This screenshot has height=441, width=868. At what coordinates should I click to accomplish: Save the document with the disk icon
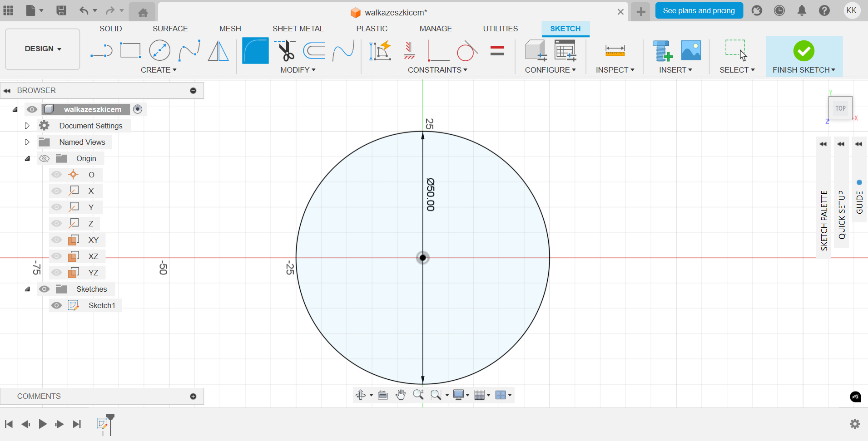61,10
